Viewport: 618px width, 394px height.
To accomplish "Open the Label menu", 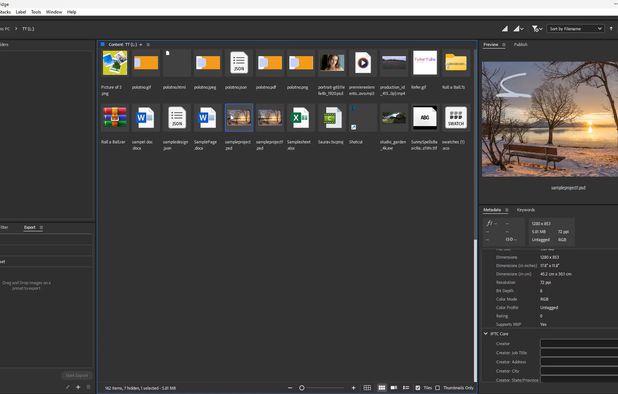I will (21, 12).
